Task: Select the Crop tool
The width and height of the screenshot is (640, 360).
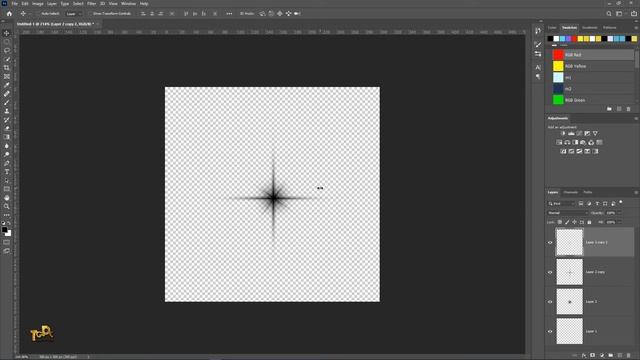Action: tap(7, 68)
